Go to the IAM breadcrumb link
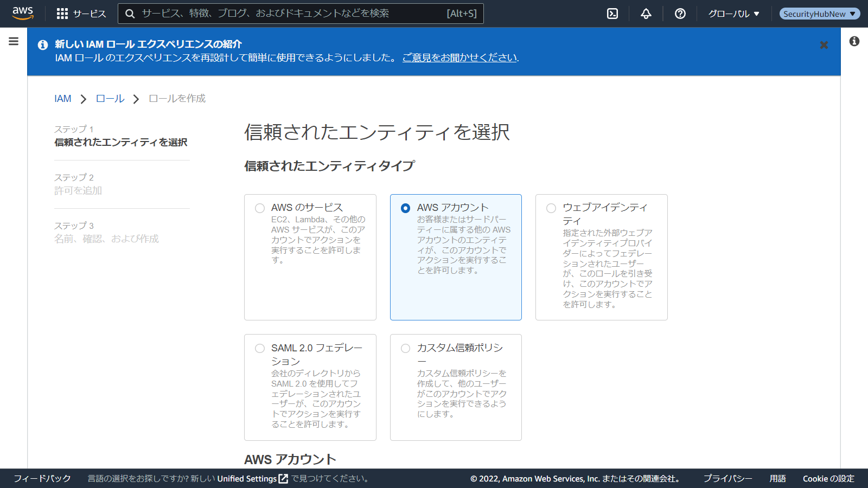Image resolution: width=868 pixels, height=488 pixels. (62, 99)
